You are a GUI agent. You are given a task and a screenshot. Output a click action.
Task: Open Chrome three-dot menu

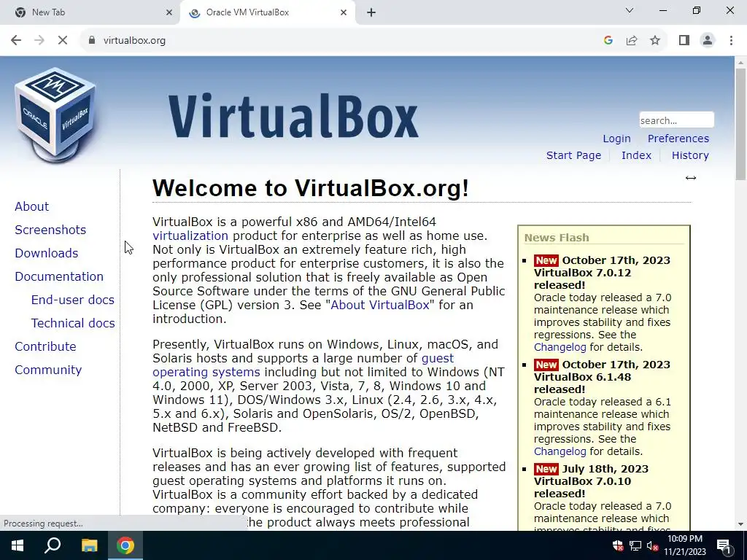coord(731,41)
